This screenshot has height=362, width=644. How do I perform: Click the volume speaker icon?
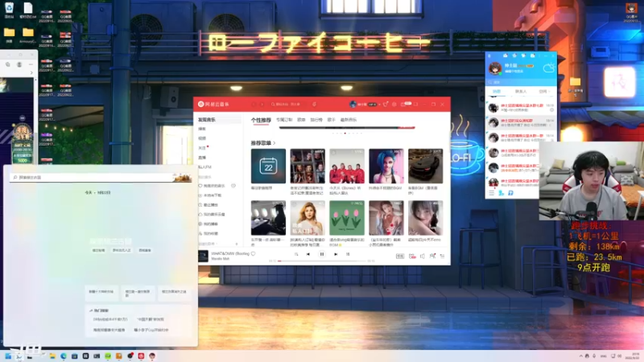[422, 256]
